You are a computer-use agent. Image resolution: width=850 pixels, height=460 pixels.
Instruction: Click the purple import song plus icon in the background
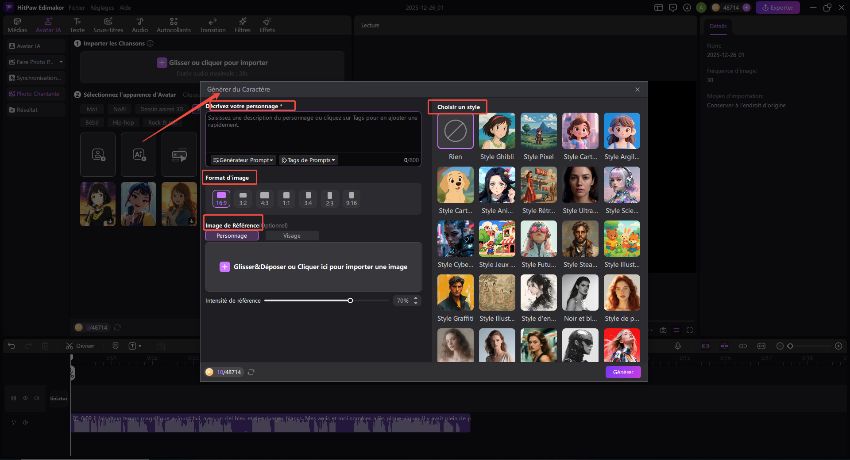point(162,63)
